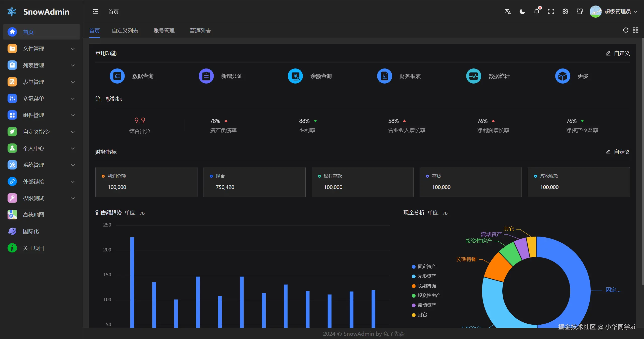Image resolution: width=644 pixels, height=339 pixels.
Task: Click the 现金 750,420 indicator card
Action: (254, 182)
